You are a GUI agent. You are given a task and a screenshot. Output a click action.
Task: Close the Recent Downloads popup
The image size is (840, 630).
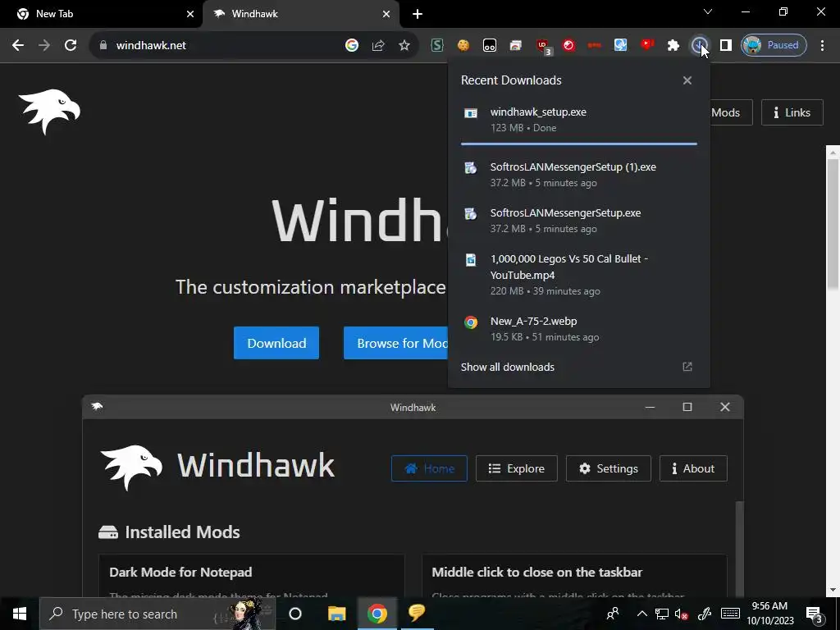(x=687, y=80)
